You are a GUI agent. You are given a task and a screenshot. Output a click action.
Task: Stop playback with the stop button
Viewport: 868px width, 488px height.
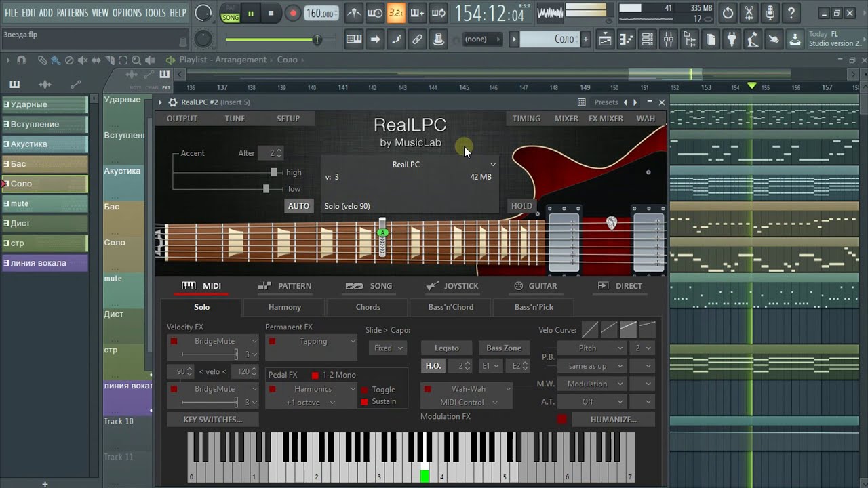271,13
